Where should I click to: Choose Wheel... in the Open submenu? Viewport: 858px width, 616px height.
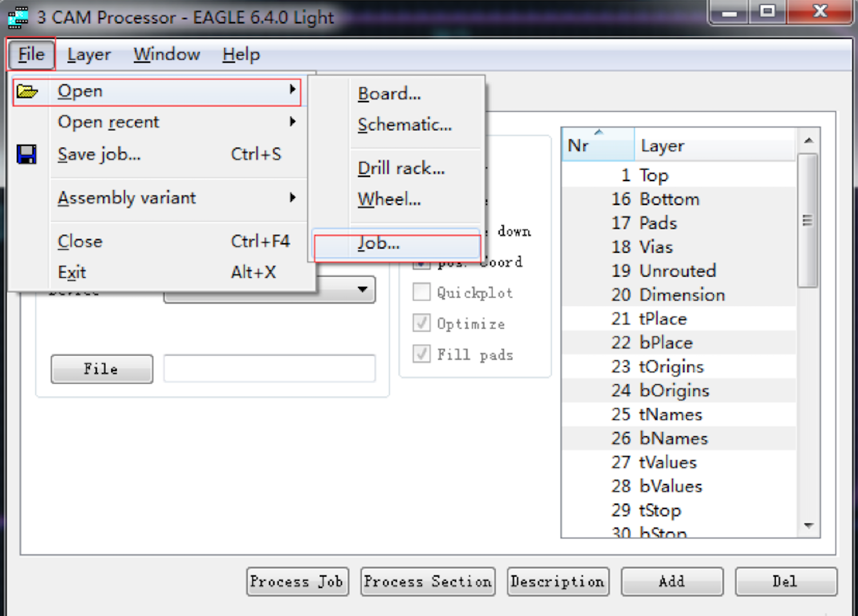(x=397, y=199)
